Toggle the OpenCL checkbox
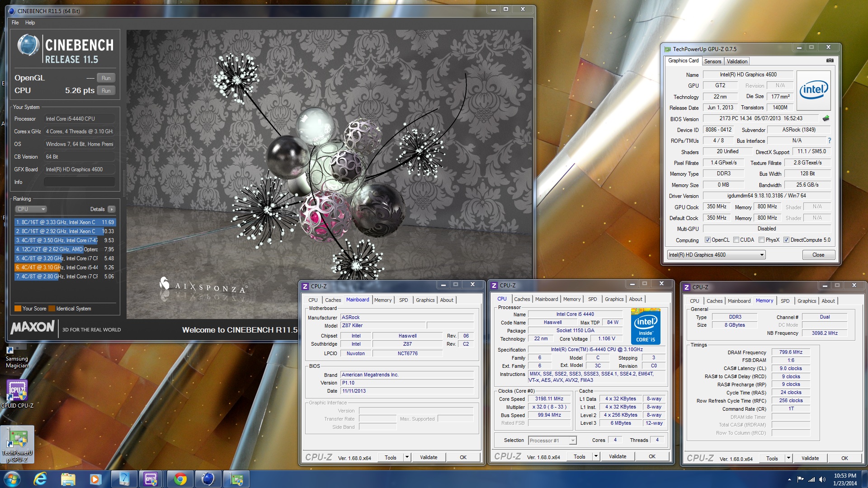The width and height of the screenshot is (868, 488). click(x=708, y=240)
